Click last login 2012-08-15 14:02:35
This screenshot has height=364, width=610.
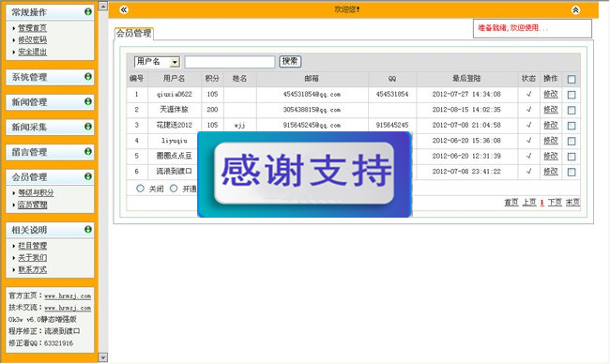[x=466, y=110]
